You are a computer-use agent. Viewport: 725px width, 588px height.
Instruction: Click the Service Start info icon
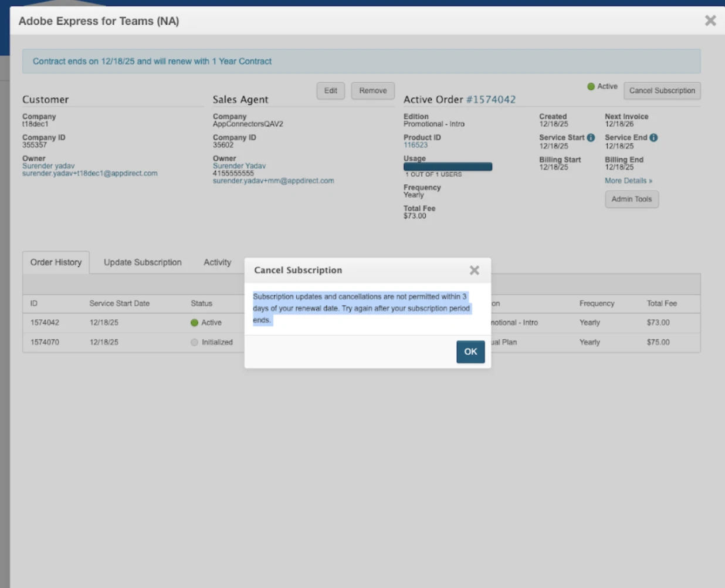point(591,137)
